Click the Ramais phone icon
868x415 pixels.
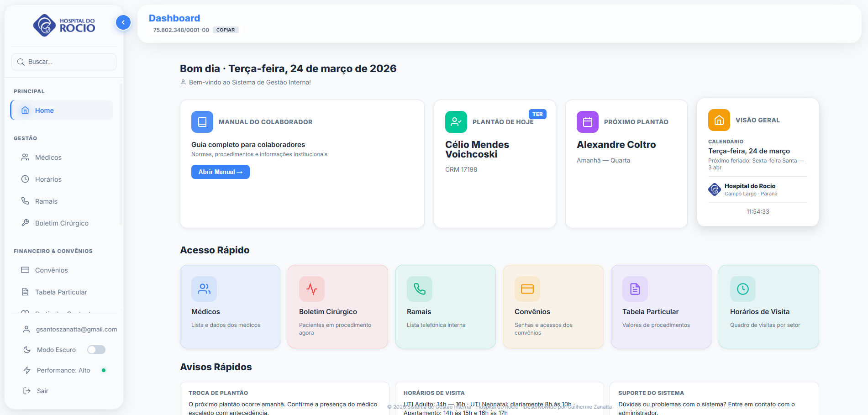pos(25,201)
